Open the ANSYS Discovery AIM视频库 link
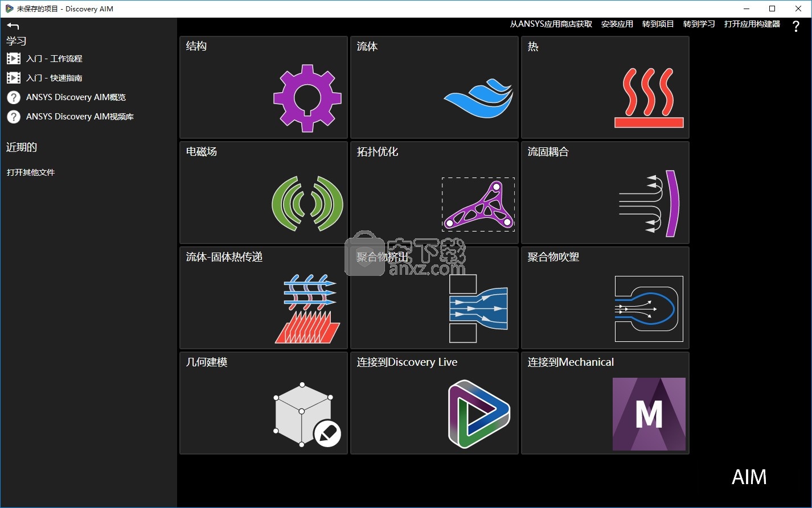812x508 pixels. 80,117
